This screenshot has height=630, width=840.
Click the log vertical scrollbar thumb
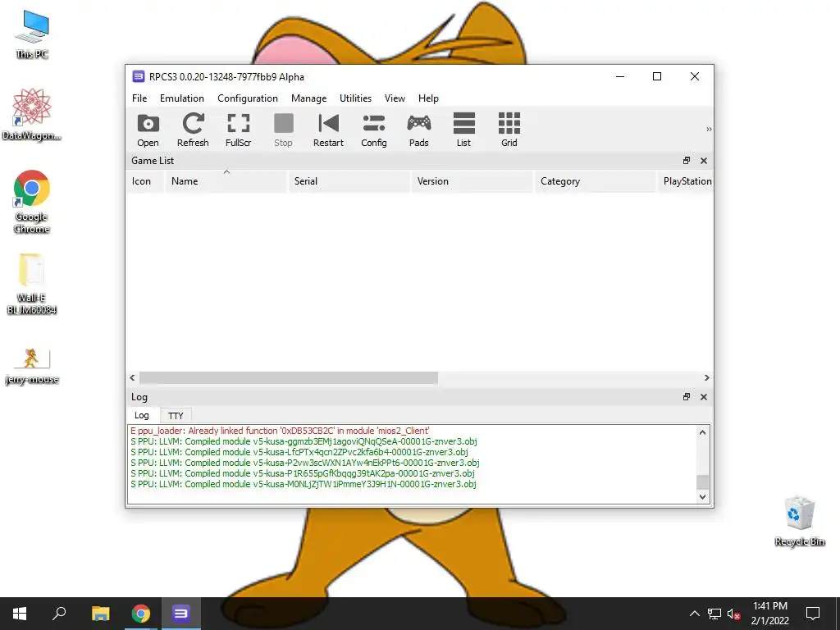click(x=702, y=482)
